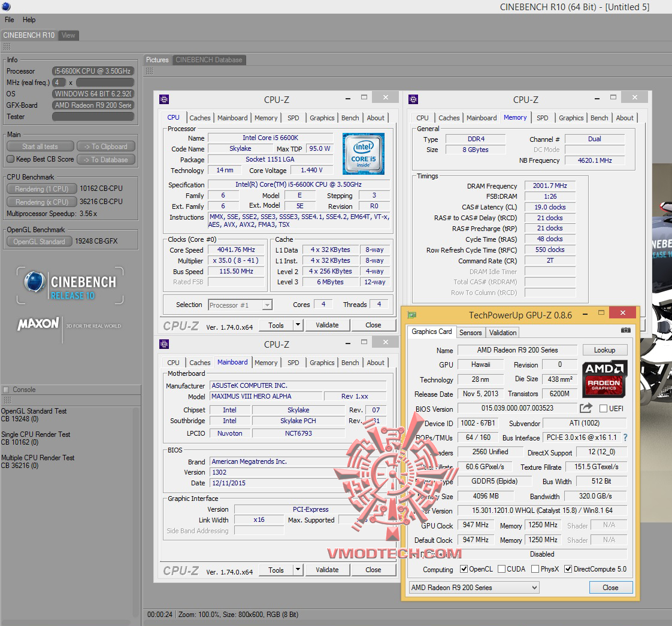This screenshot has height=626, width=672.
Task: Click the Intel Core i5 inside logo
Action: 364,154
